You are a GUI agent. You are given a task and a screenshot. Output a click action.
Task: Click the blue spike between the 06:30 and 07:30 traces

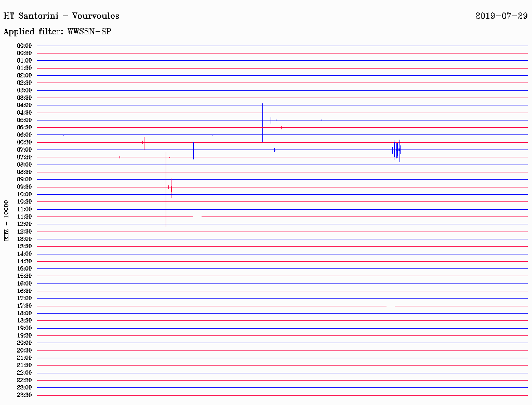tap(193, 151)
